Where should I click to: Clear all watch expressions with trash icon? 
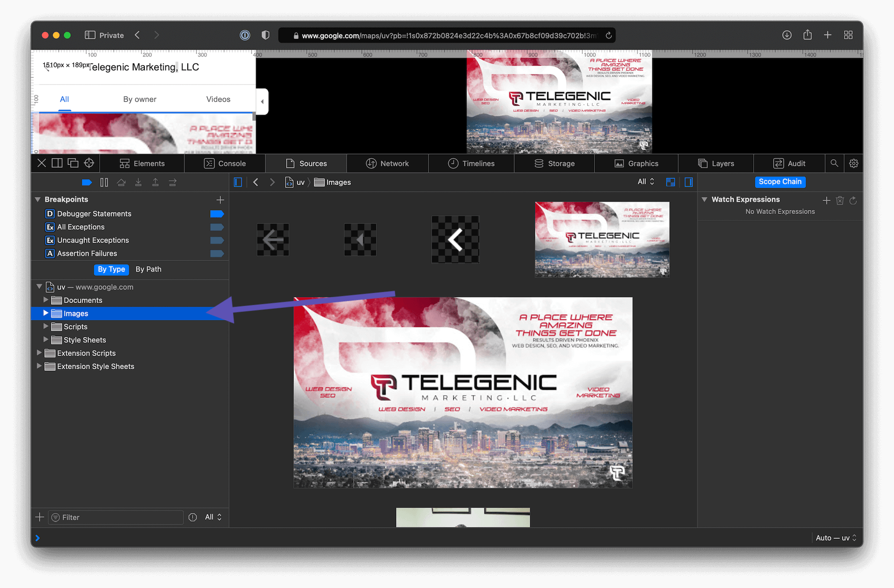[840, 200]
